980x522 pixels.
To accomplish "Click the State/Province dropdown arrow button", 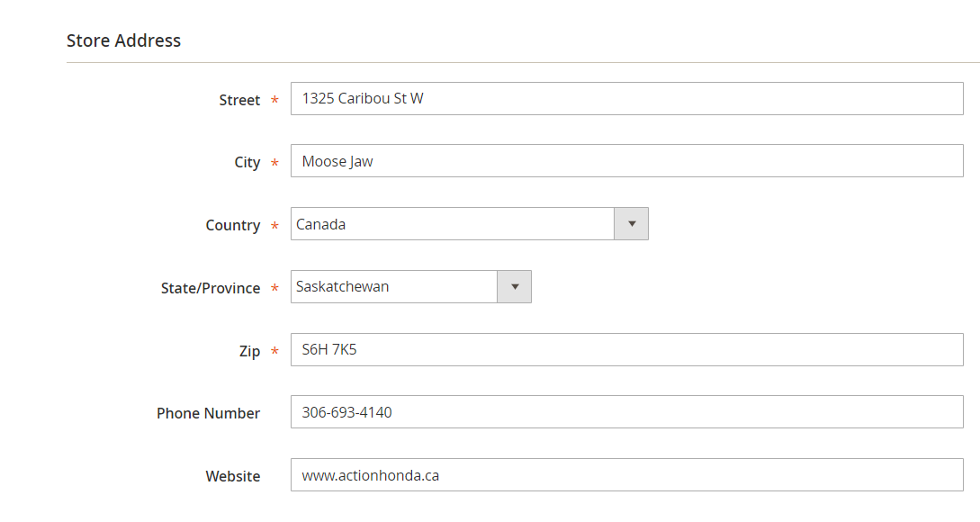I will click(x=514, y=287).
